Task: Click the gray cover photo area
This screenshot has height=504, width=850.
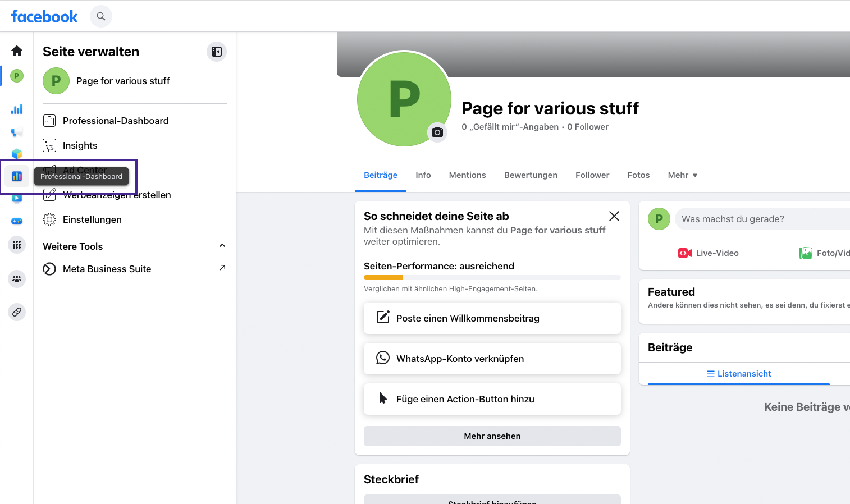Action: (x=593, y=54)
